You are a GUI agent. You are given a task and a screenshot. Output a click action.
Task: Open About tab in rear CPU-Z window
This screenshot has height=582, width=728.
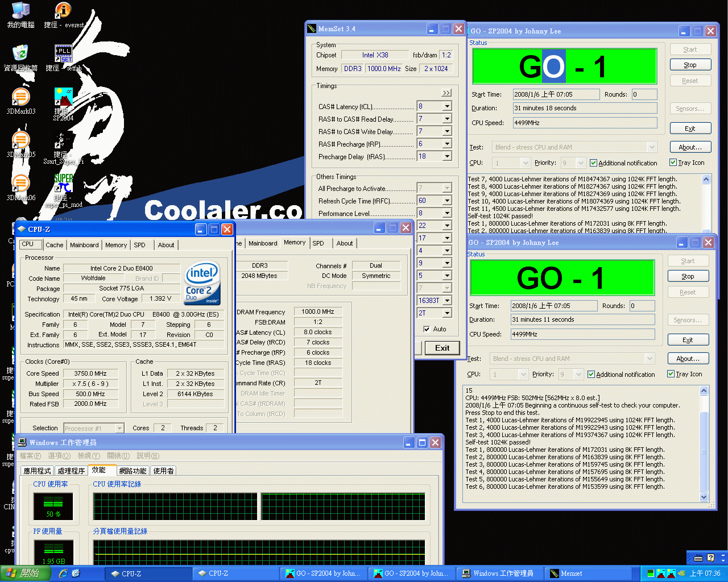(x=345, y=243)
